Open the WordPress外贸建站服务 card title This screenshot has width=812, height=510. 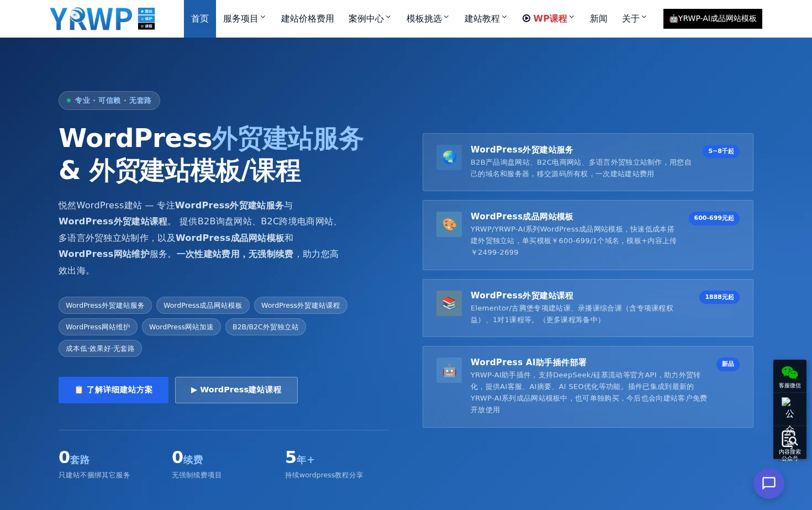click(522, 150)
